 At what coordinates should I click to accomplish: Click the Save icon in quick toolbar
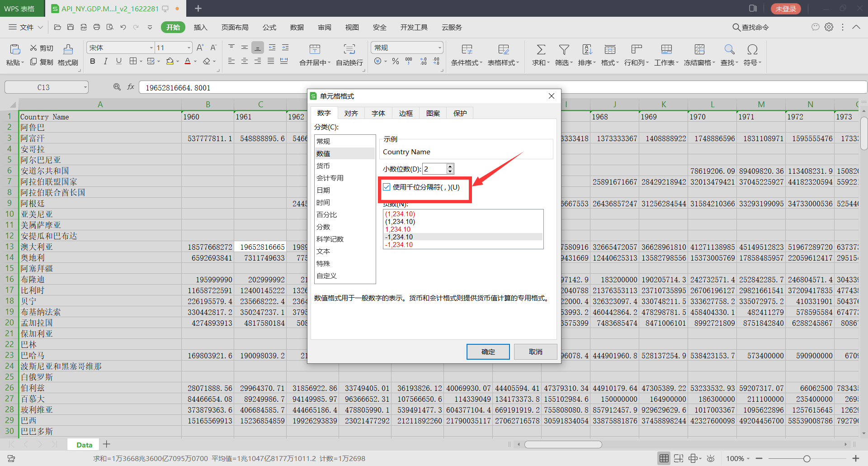71,27
